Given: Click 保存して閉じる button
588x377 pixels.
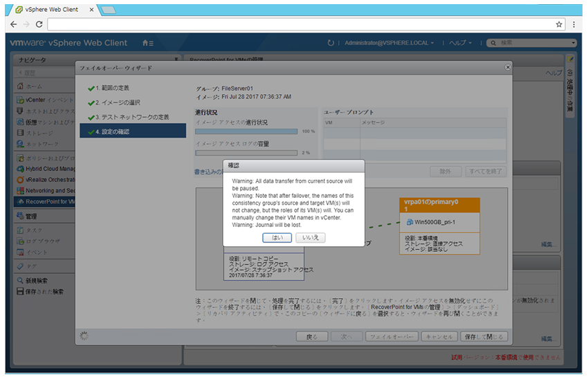Looking at the screenshot, I should pos(484,336).
